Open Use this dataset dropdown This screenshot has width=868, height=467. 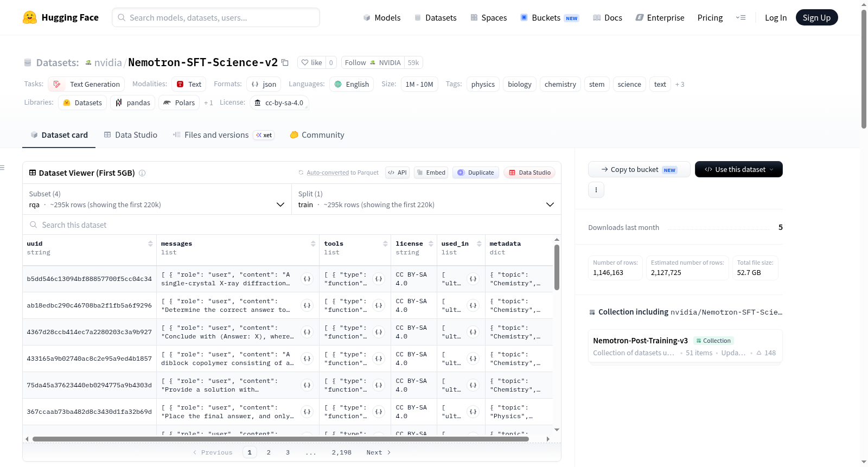[x=738, y=169]
